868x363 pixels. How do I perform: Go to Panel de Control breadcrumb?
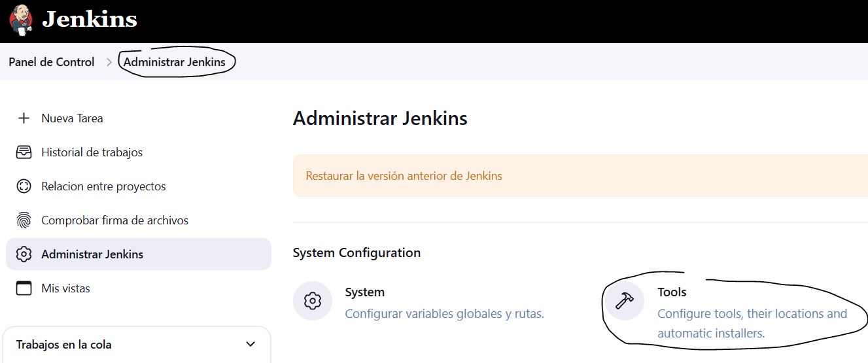coord(52,62)
